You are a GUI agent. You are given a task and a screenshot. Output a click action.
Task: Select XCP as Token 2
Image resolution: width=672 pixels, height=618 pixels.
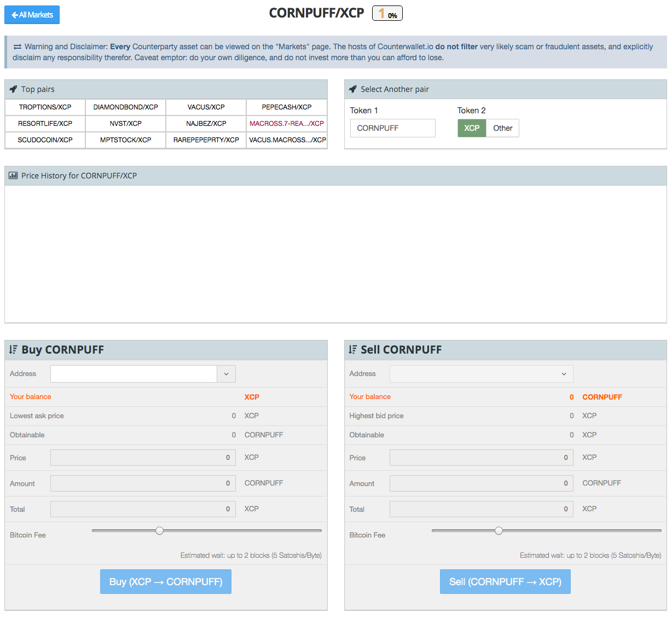(472, 128)
